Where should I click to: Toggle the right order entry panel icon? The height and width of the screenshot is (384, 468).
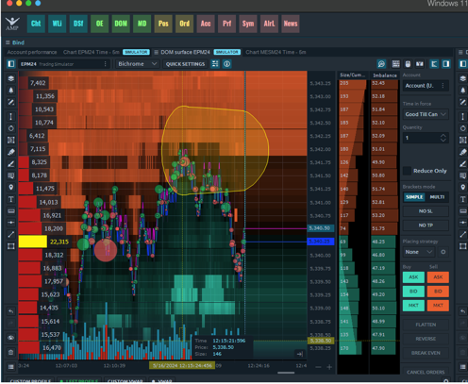446,64
